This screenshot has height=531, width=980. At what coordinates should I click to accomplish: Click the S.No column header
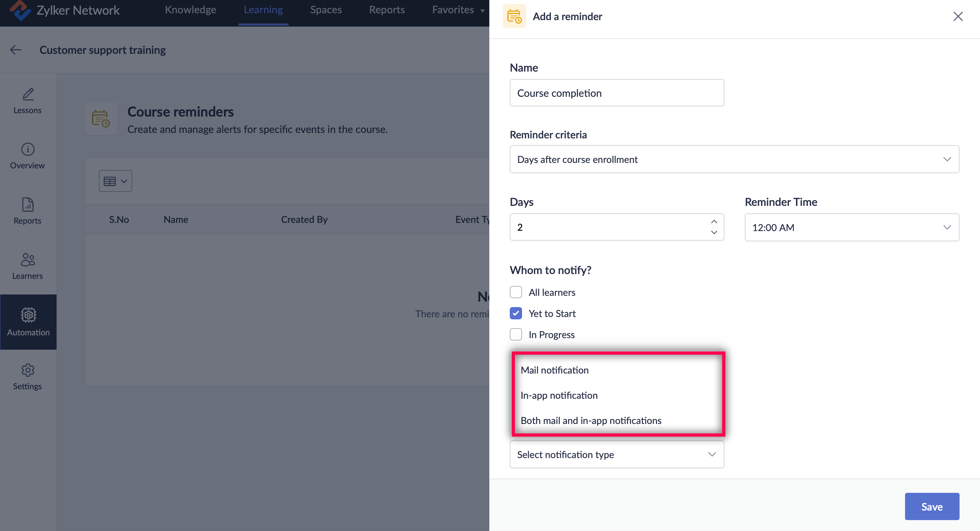click(119, 219)
